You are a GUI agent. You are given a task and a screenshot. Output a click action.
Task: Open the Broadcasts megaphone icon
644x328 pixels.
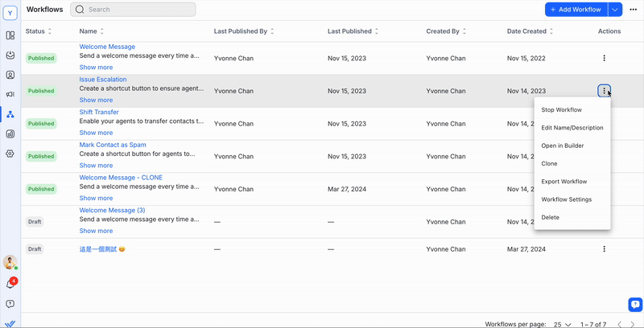(10, 94)
